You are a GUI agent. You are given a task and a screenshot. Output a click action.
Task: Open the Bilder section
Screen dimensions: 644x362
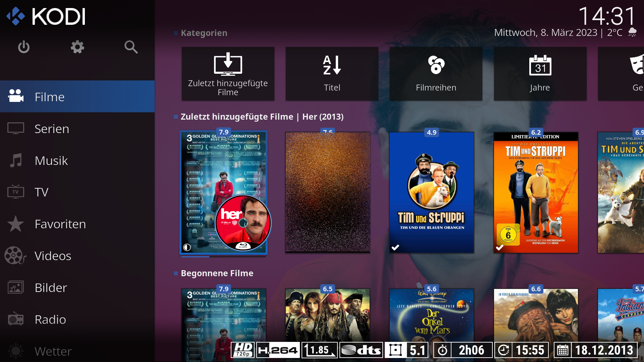coord(77,288)
